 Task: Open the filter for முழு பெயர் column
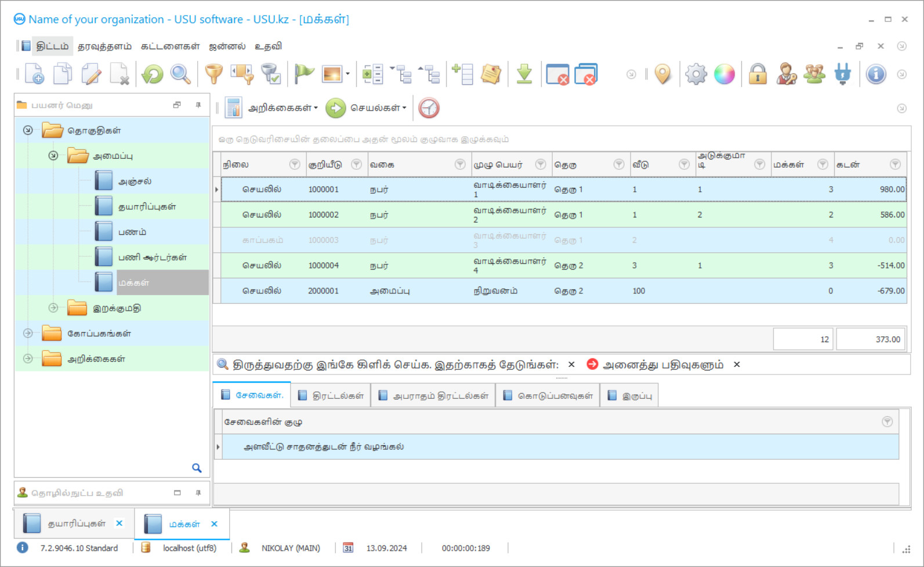[x=541, y=165]
